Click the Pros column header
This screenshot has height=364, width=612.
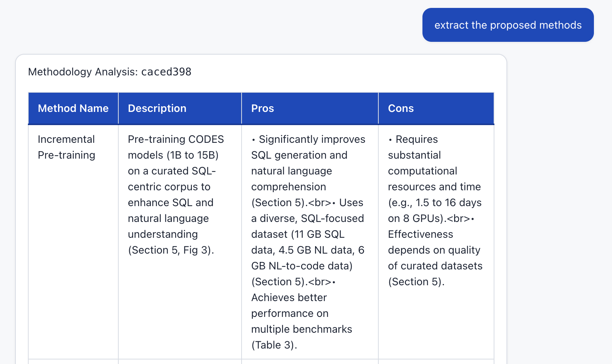tap(262, 108)
